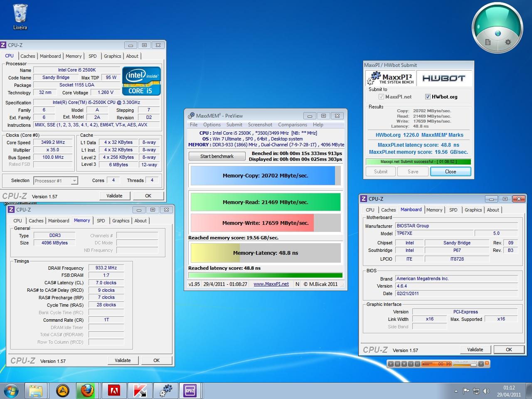This screenshot has width=532, height=399.
Task: Open the Options menu in MaxxMEM²
Action: coord(212,125)
